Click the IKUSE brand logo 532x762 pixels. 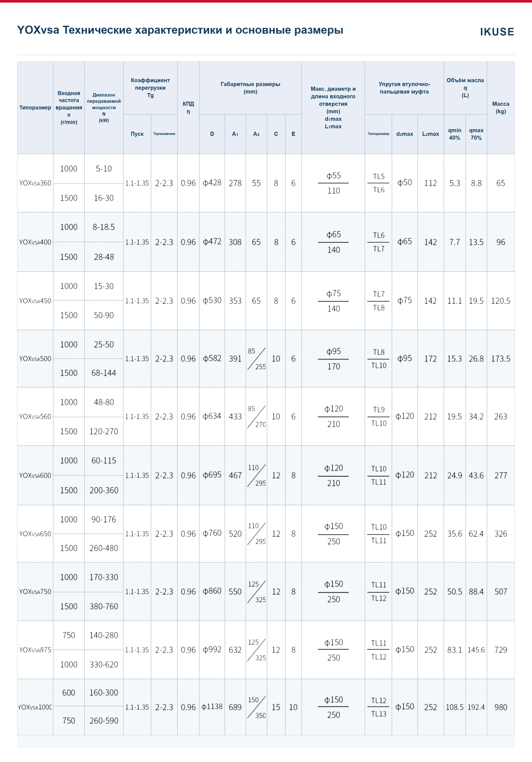tap(497, 32)
